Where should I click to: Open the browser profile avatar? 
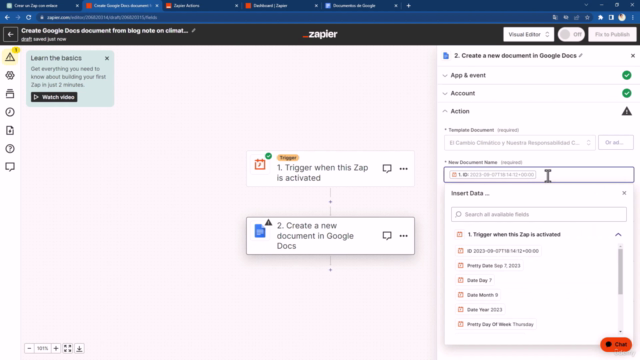622,17
